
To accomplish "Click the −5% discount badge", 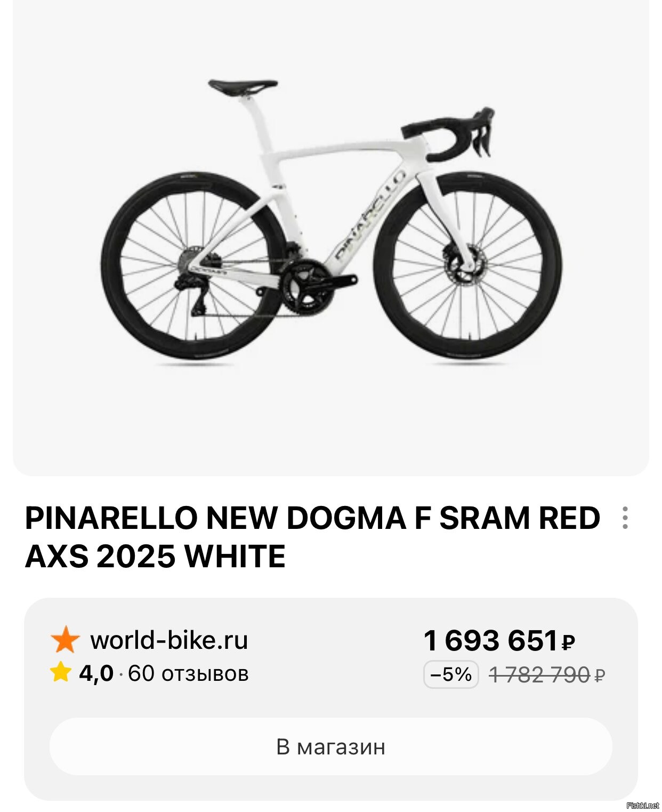I will point(450,674).
